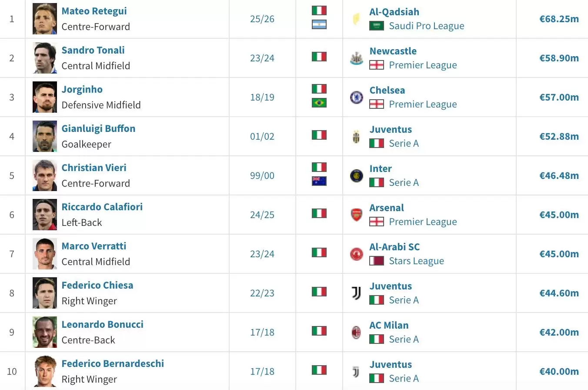Click the Brazil flag in Jorginho's row
The height and width of the screenshot is (390, 588).
[x=319, y=103]
